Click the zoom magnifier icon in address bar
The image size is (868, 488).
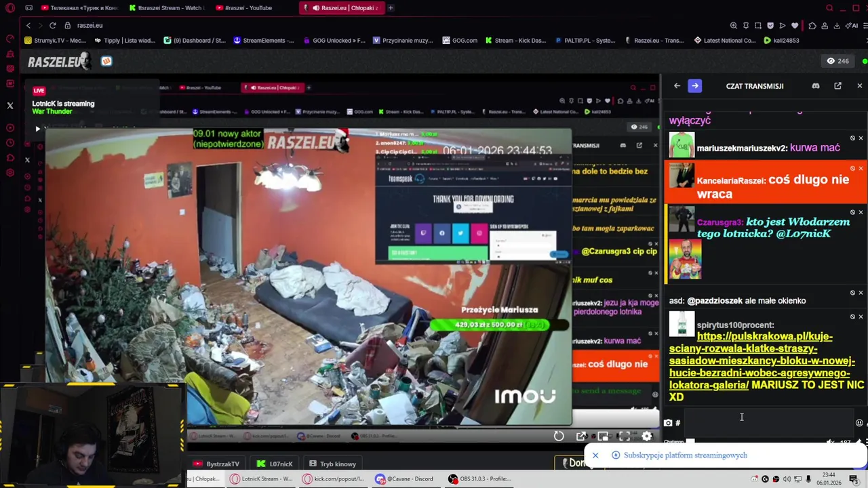pyautogui.click(x=733, y=26)
